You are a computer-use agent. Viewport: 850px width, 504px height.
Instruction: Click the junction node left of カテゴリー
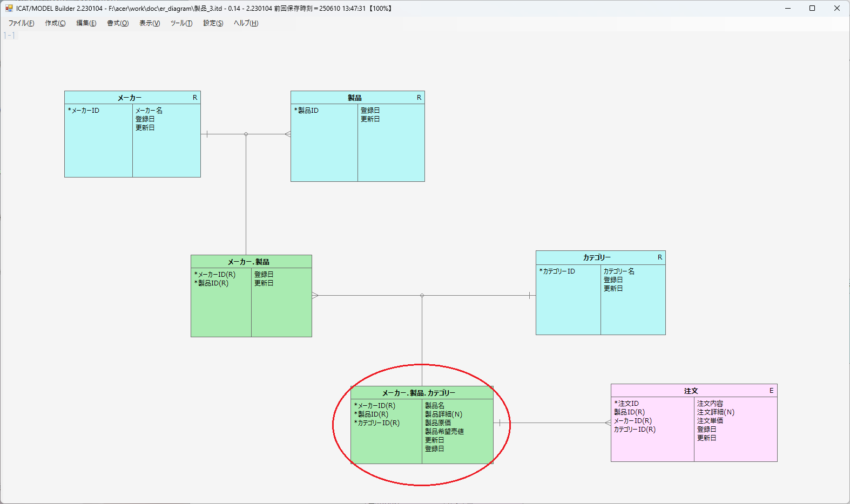click(x=422, y=295)
